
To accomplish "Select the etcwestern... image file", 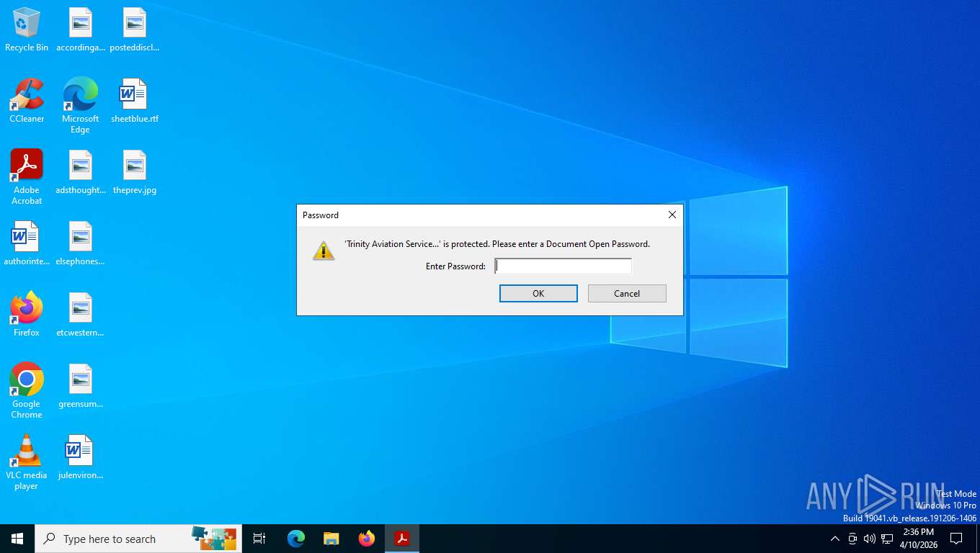I will click(x=80, y=315).
